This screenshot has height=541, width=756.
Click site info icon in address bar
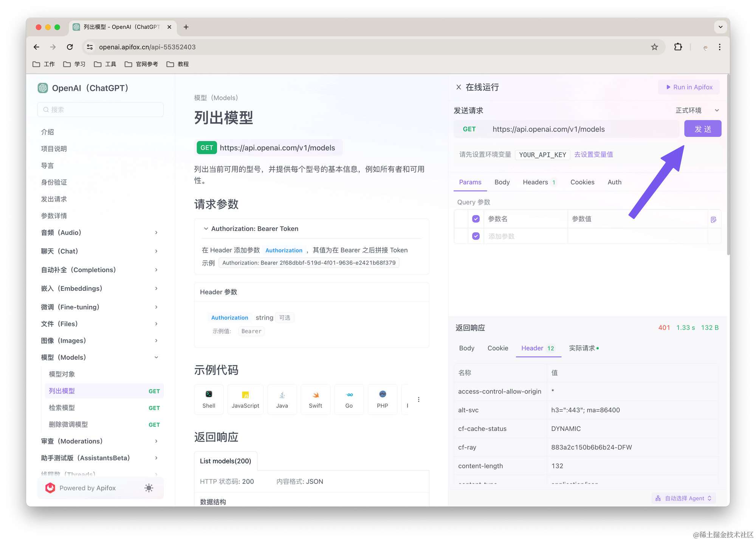click(x=90, y=47)
